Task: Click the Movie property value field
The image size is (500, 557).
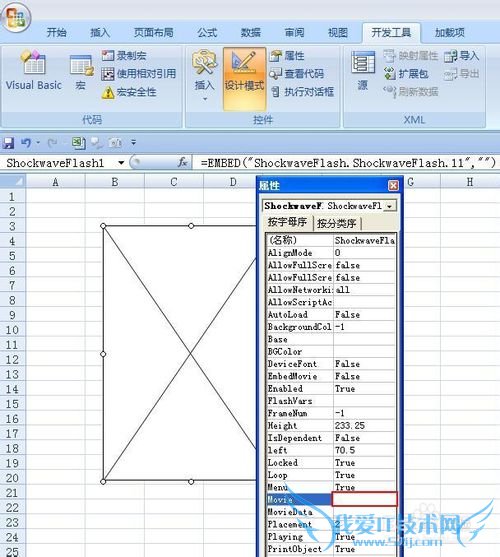Action: pyautogui.click(x=364, y=499)
